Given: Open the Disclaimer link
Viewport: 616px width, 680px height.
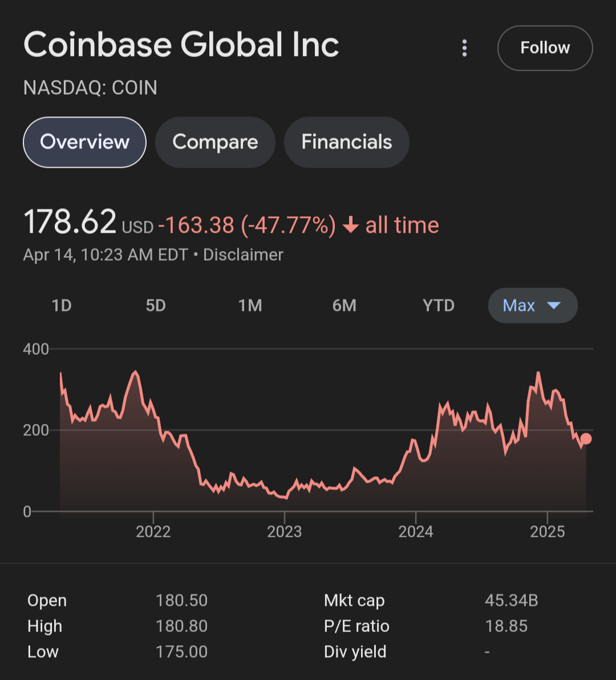Looking at the screenshot, I should click(x=243, y=254).
